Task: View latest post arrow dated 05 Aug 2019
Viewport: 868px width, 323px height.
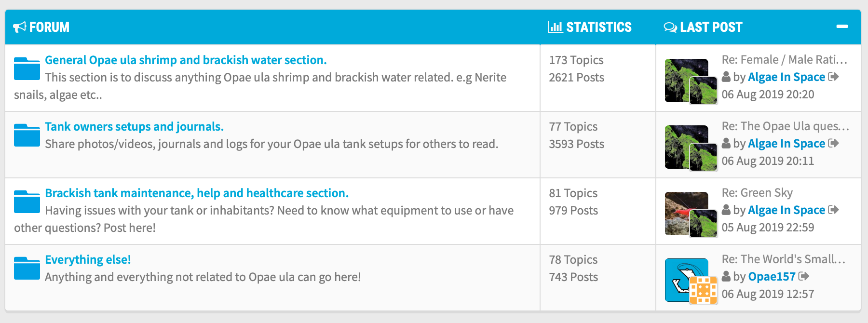Action: [833, 210]
